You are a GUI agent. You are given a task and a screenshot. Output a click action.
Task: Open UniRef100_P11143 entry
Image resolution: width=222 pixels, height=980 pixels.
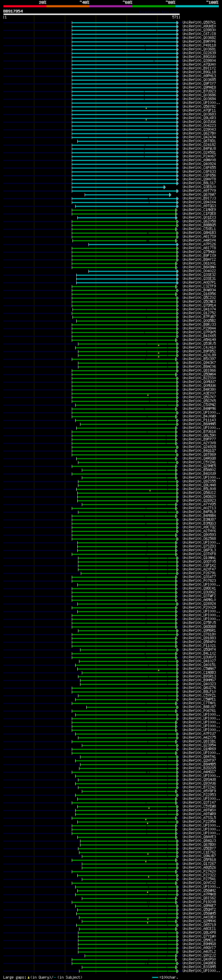click(x=199, y=420)
